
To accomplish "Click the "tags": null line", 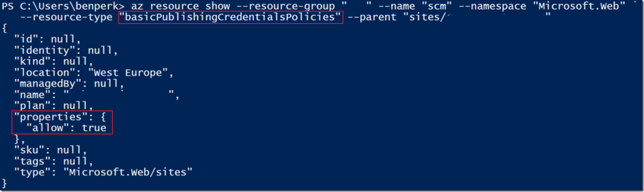I will 54,161.
